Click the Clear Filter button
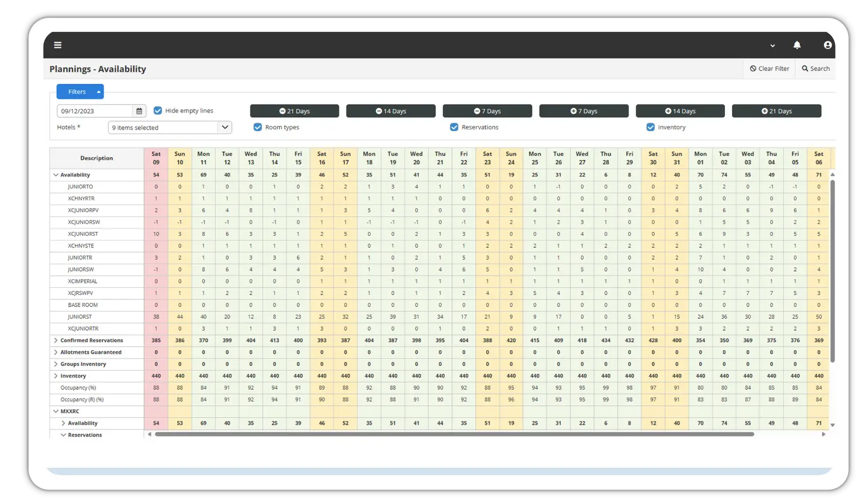The width and height of the screenshot is (868, 503). point(769,69)
